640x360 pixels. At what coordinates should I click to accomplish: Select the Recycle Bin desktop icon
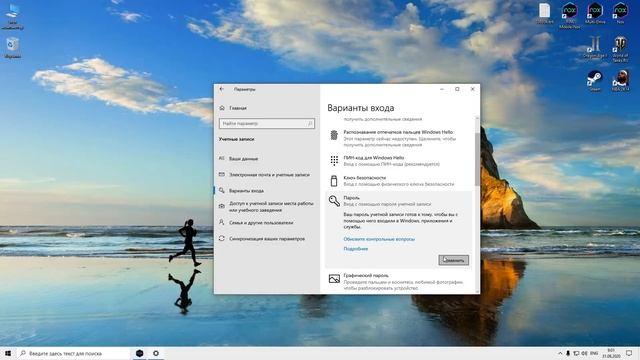pyautogui.click(x=13, y=47)
